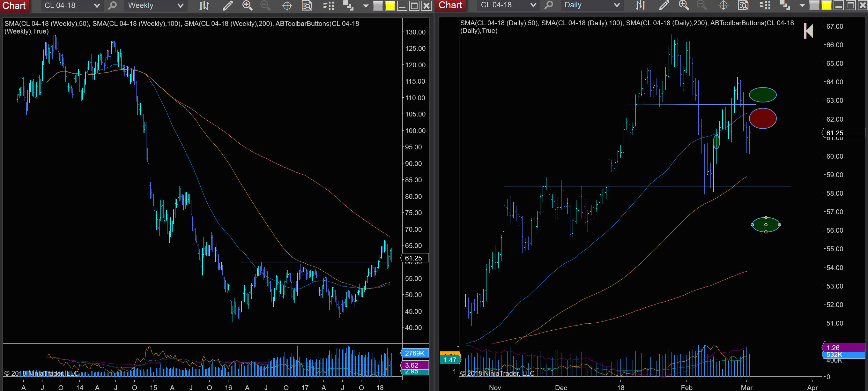Screen dimensions: 868x391
Task: Click list-style icon in Daily chart toolbar
Action: click(x=765, y=5)
